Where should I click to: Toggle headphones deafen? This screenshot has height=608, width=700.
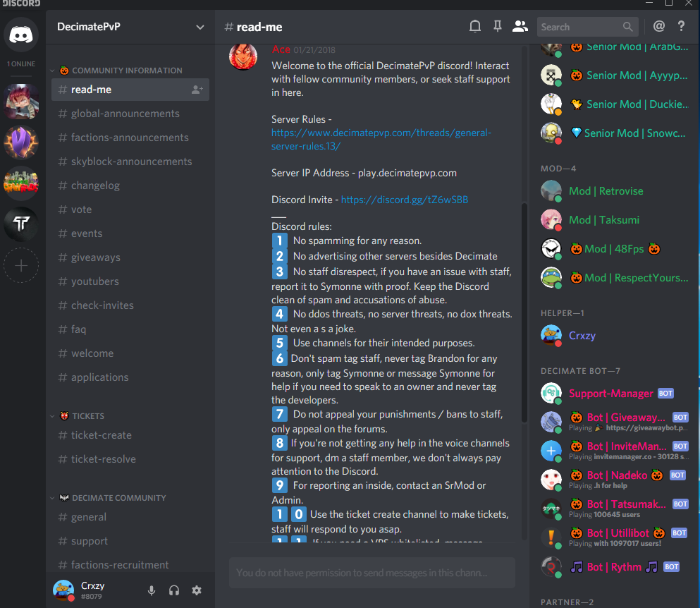(x=174, y=590)
